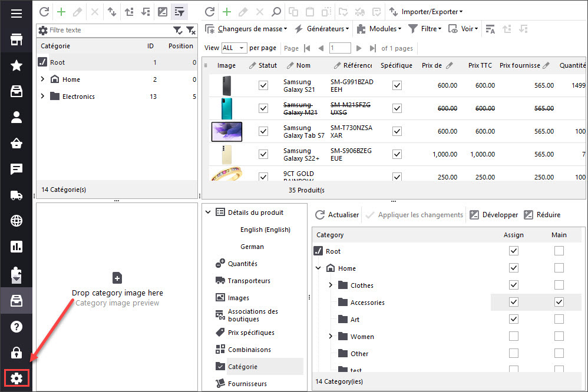Open the store icon in sidebar
Viewport: 588px width, 392px height.
16,39
